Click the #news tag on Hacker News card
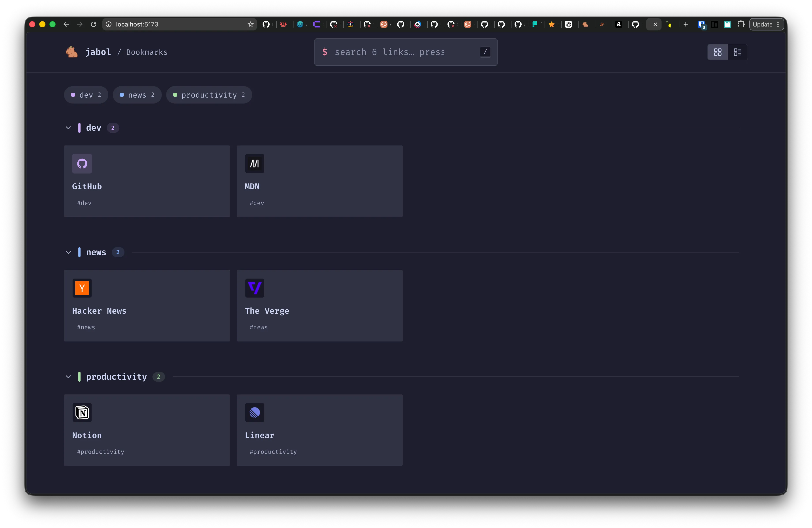 [x=86, y=327]
